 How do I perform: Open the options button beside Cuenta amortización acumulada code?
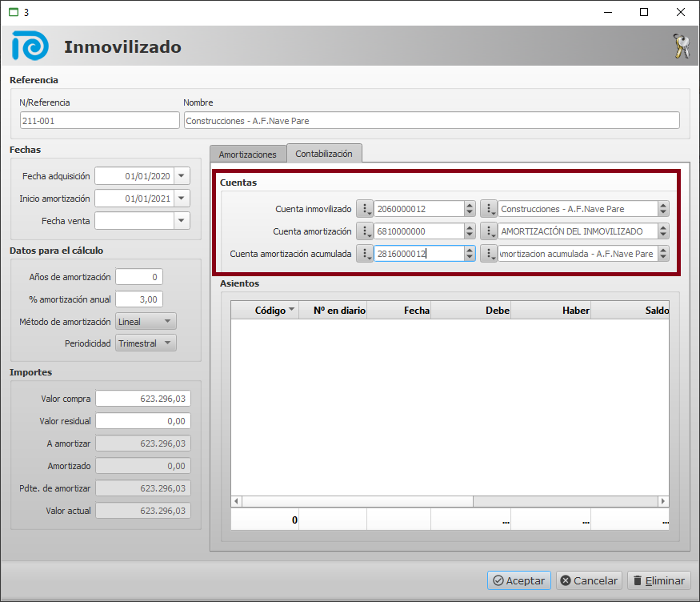[x=365, y=254]
